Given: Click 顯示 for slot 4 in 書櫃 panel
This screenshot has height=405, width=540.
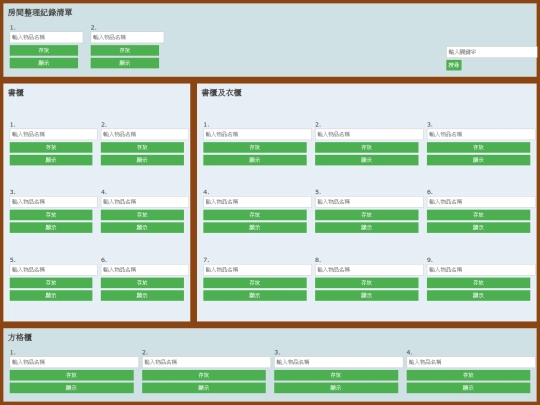Looking at the screenshot, I should click(142, 228).
